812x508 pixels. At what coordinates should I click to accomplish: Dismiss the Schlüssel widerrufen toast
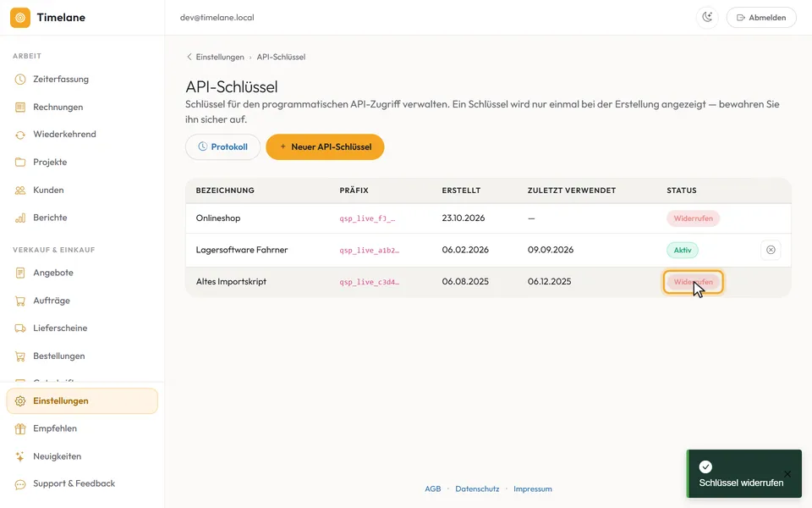tap(787, 474)
